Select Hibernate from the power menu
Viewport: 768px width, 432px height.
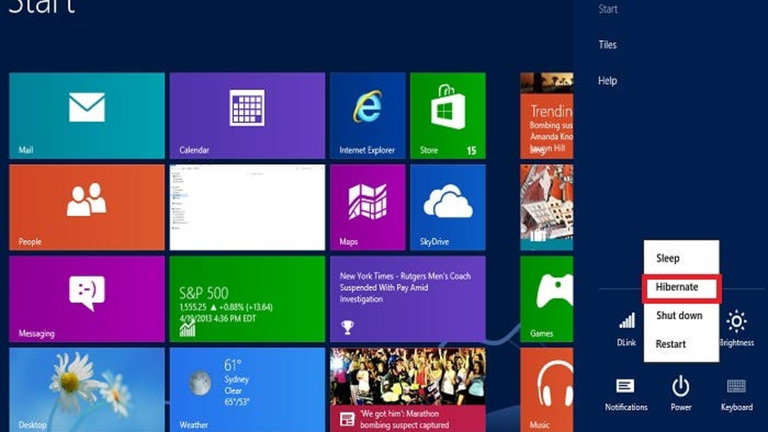(x=681, y=288)
